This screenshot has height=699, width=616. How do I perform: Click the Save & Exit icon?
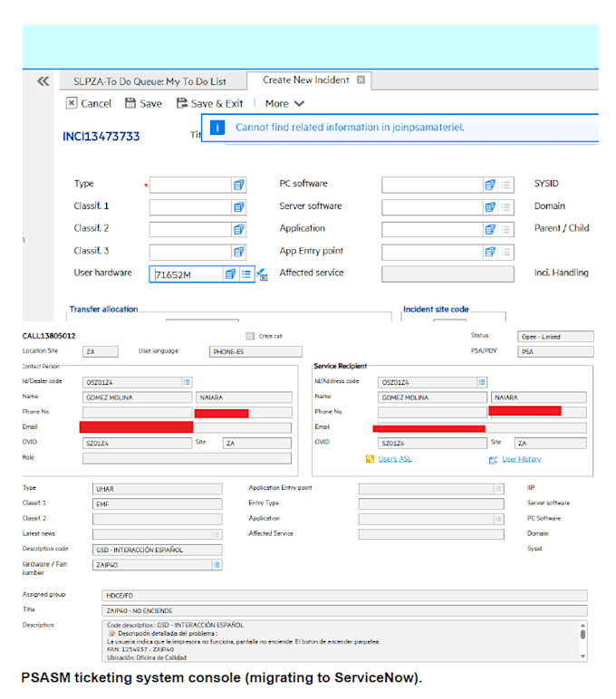pyautogui.click(x=181, y=103)
